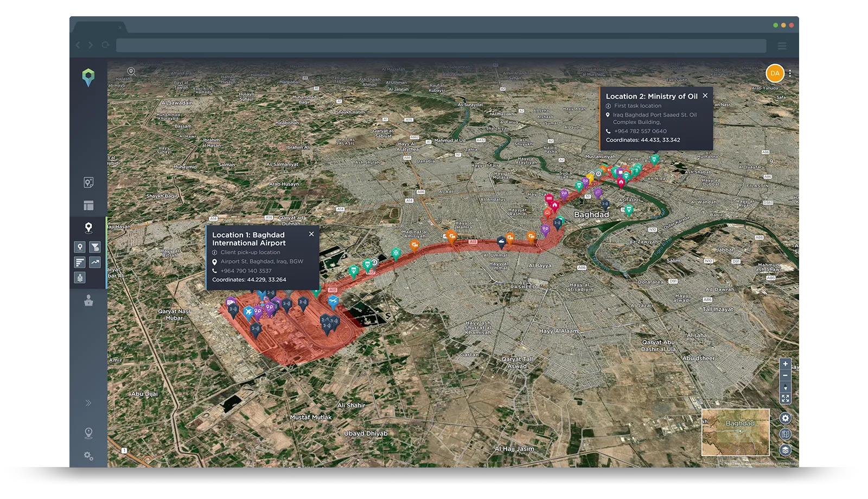Open the map layers round button
868x499 pixels.
point(785,450)
